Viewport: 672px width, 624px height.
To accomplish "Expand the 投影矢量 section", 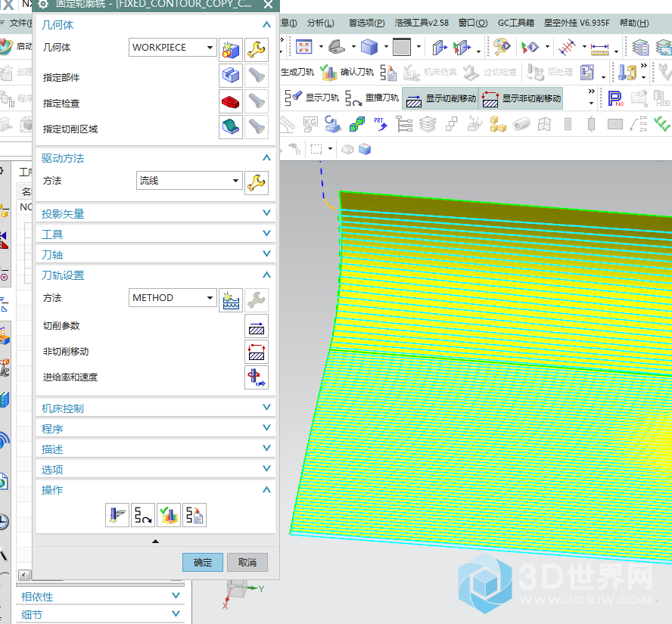I will (266, 213).
